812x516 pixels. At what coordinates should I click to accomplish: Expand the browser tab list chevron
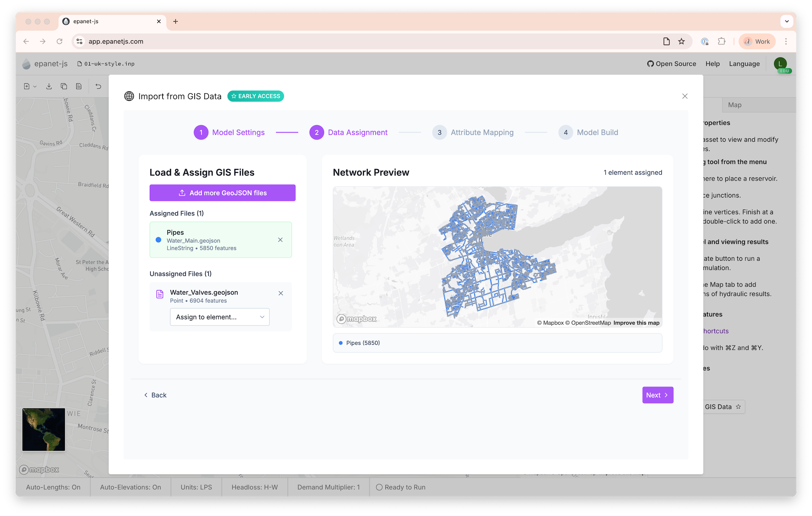786,21
